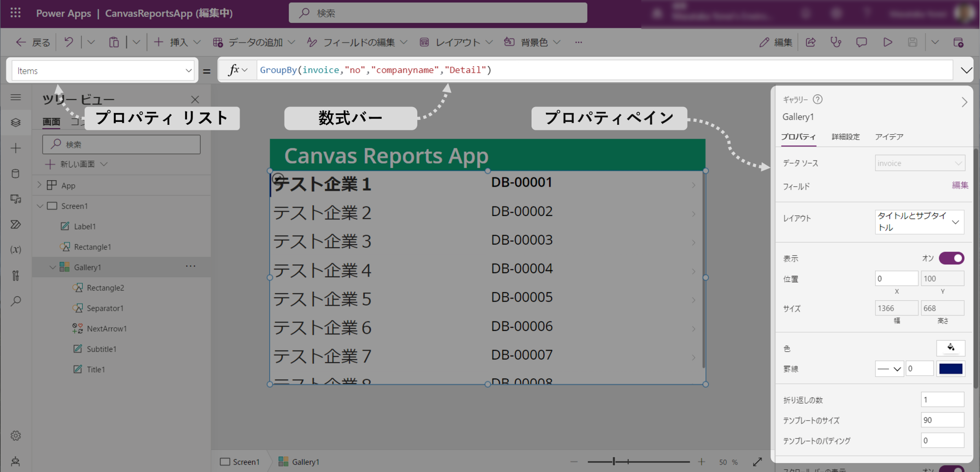Click the zoom in plus icon

702,462
